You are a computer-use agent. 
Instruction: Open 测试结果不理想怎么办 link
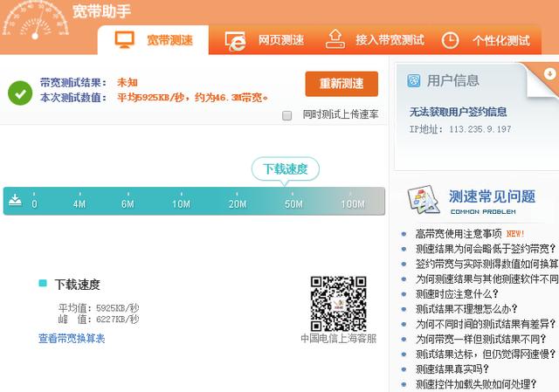466,308
